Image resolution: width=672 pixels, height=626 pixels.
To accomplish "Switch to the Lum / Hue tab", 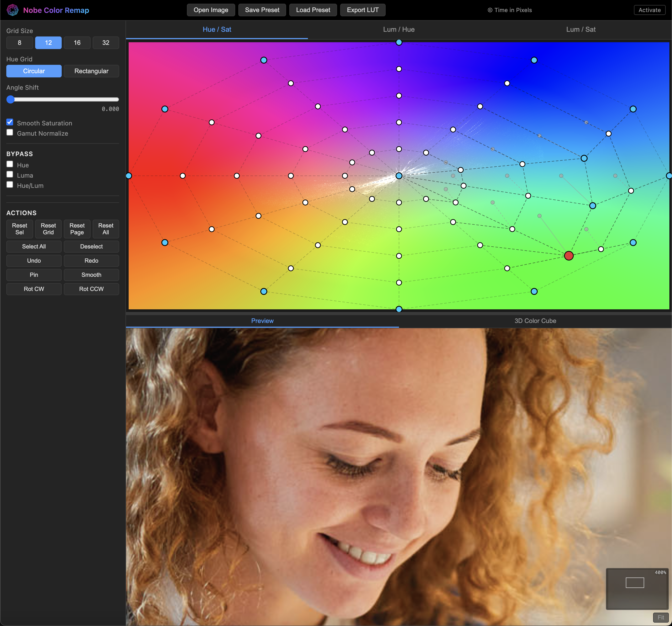I will click(398, 29).
